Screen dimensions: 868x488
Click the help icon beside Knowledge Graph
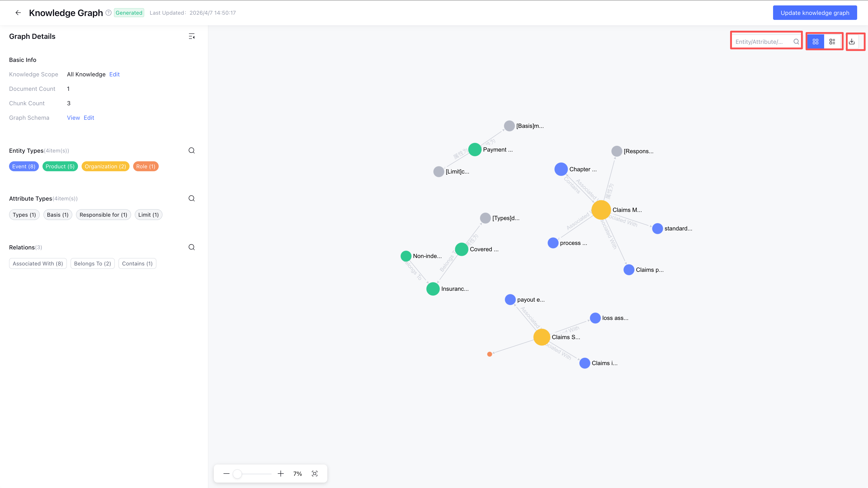click(x=108, y=13)
